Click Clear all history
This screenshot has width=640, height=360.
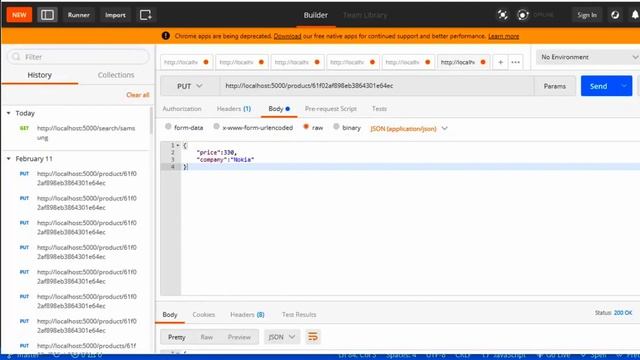[138, 95]
